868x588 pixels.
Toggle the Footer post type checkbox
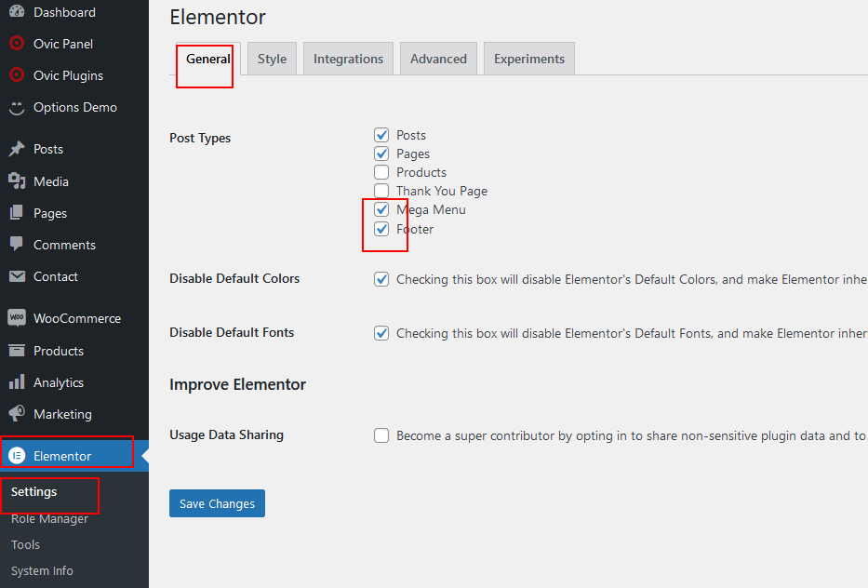(x=381, y=229)
